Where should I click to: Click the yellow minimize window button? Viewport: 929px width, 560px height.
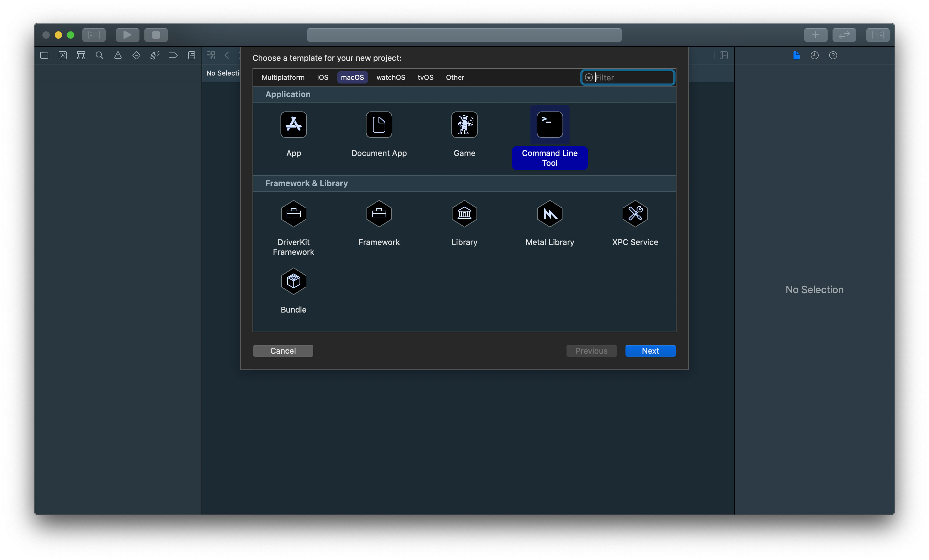click(58, 35)
